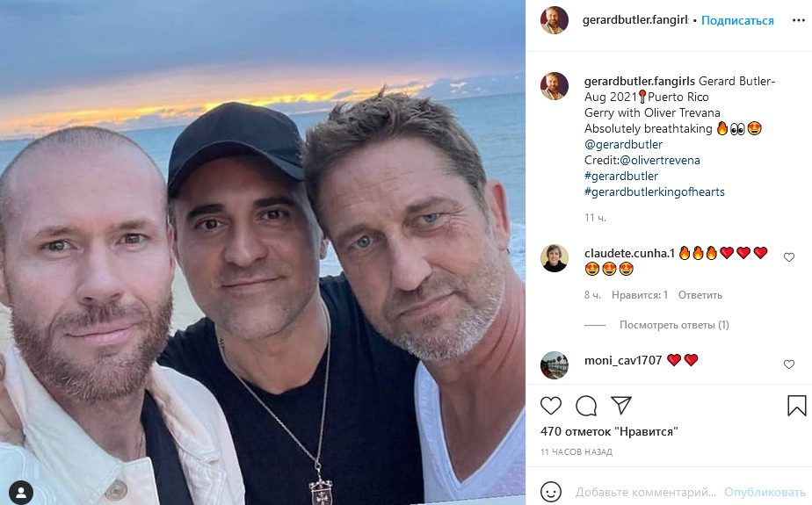Open header profile avatar of gerardbutler.fangirls
Image resolution: width=812 pixels, height=505 pixels.
coord(554,20)
